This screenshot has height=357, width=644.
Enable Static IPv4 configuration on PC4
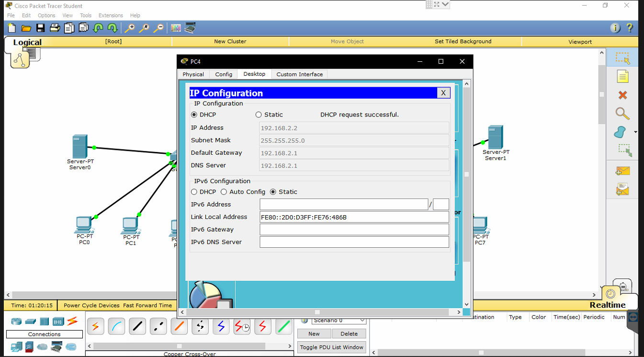(x=259, y=115)
